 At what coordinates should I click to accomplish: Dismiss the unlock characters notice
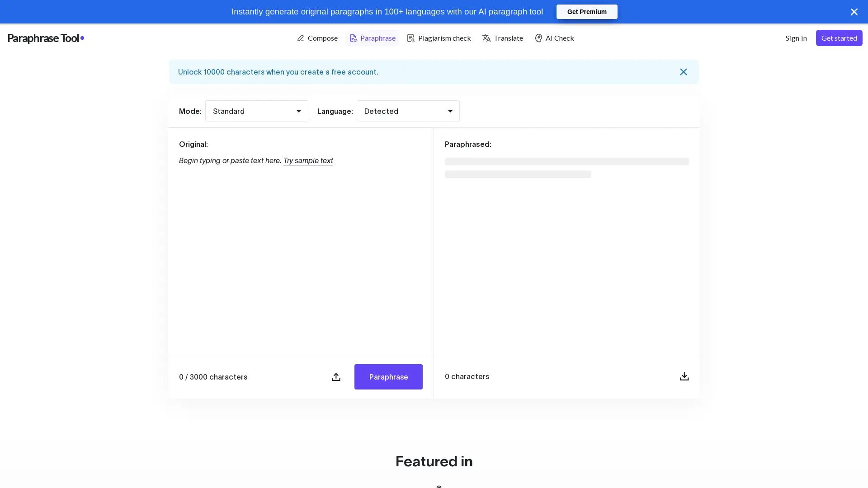[683, 72]
